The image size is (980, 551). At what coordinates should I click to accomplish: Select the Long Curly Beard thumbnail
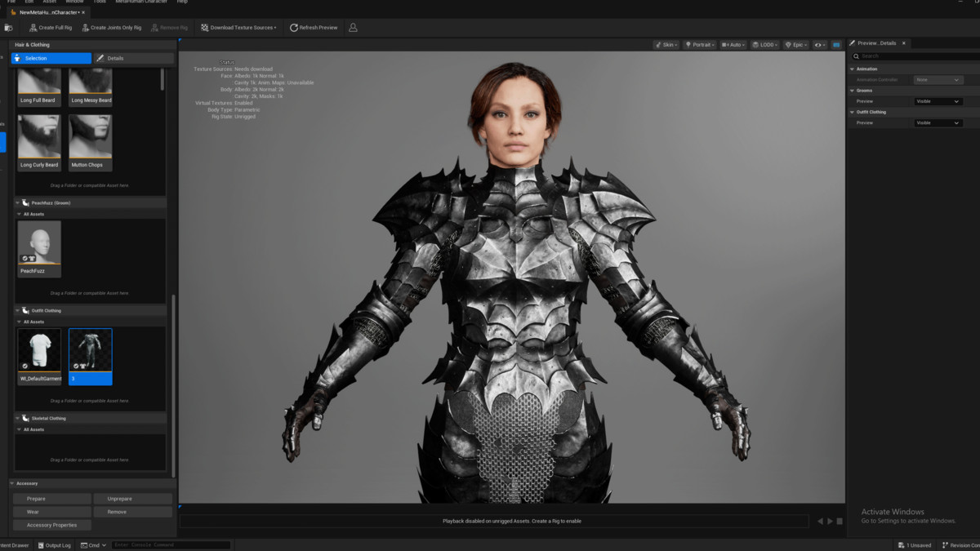[x=39, y=142]
